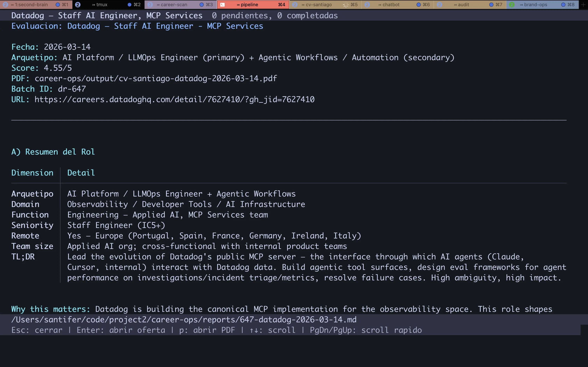This screenshot has height=367, width=588.
Task: Click the blue dot on second-brain tab
Action: point(58,5)
